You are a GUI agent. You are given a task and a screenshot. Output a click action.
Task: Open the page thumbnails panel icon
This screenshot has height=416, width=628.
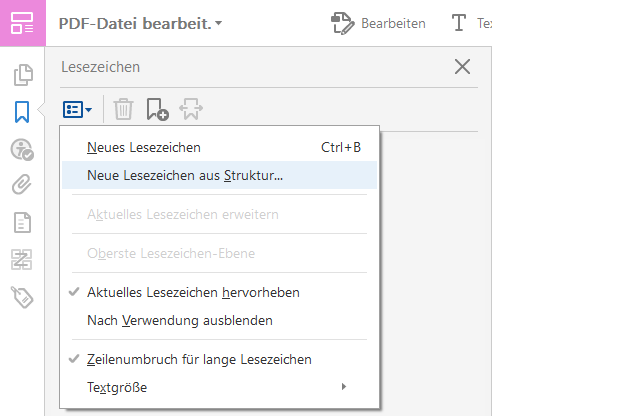tap(21, 75)
